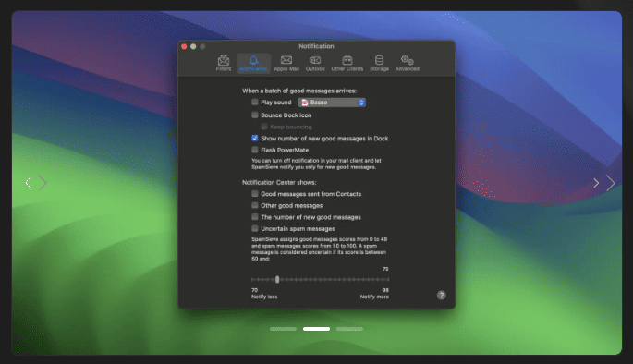Open the Apple Mail settings pane

(x=286, y=64)
